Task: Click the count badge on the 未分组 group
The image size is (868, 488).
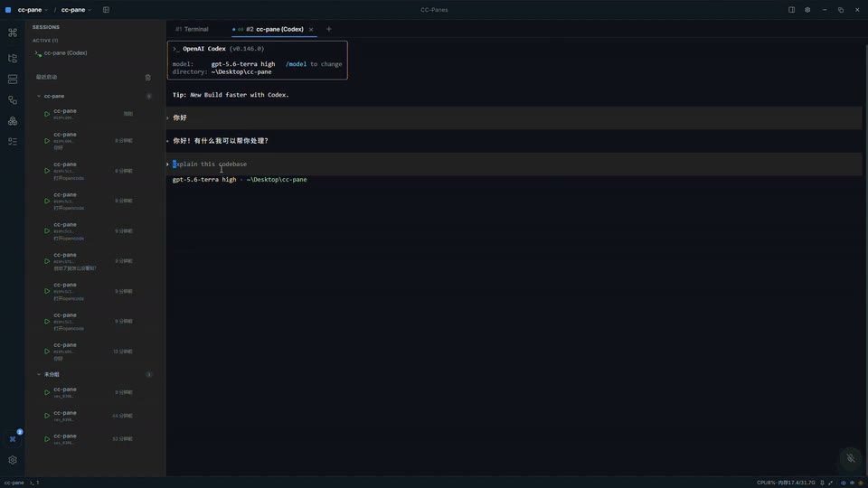Action: [x=149, y=374]
